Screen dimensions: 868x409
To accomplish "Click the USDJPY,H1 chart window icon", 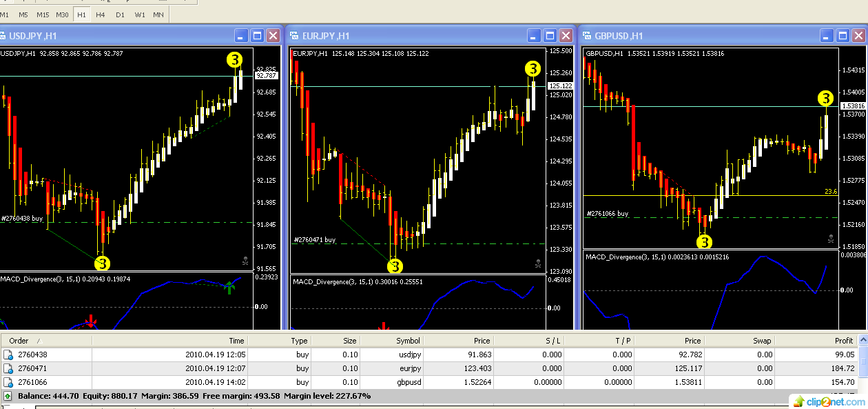I will tap(2, 36).
